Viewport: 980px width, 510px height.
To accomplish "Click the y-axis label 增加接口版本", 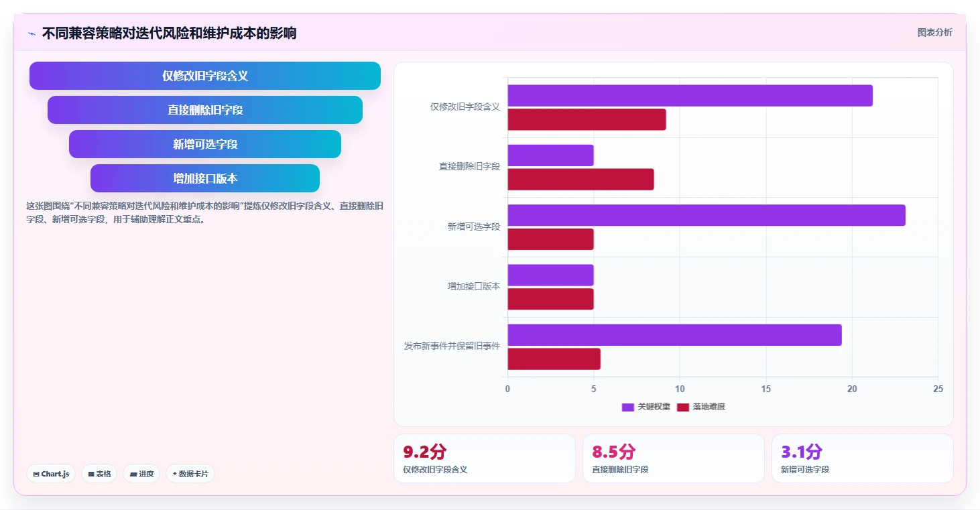I will coord(474,286).
